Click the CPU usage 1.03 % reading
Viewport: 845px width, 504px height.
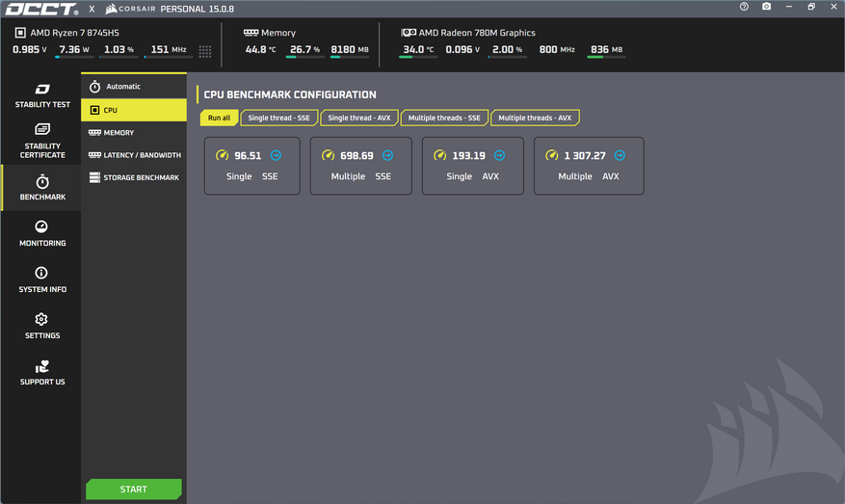tap(119, 49)
